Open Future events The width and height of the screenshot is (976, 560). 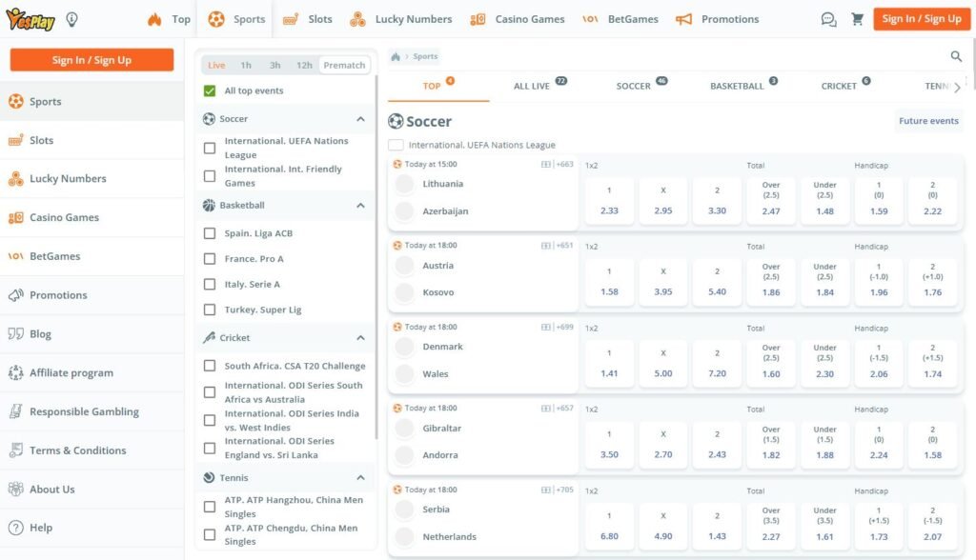[928, 121]
